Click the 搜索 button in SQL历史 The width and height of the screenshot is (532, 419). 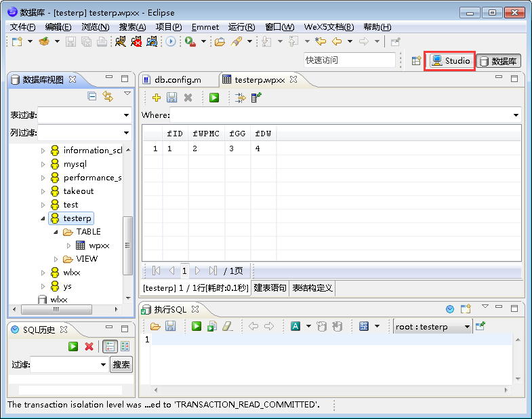[121, 365]
